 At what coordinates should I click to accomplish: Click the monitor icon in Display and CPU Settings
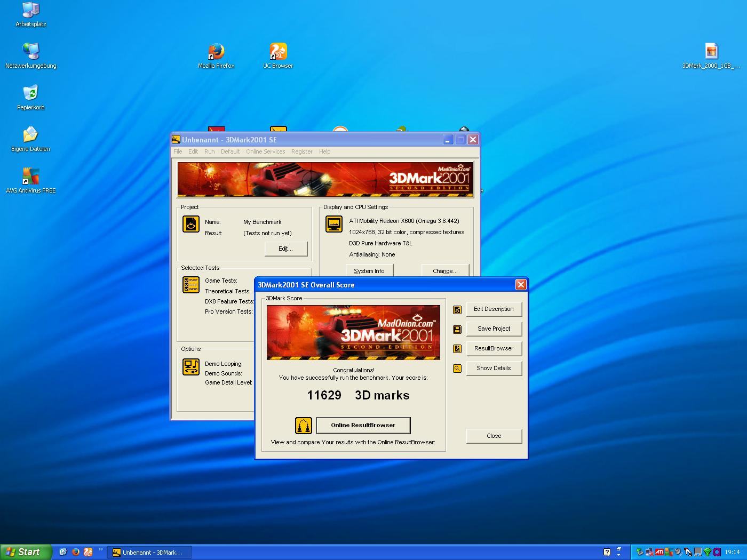[334, 224]
